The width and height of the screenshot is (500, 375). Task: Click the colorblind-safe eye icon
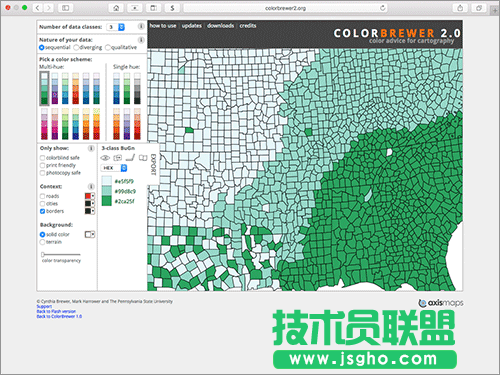(105, 158)
